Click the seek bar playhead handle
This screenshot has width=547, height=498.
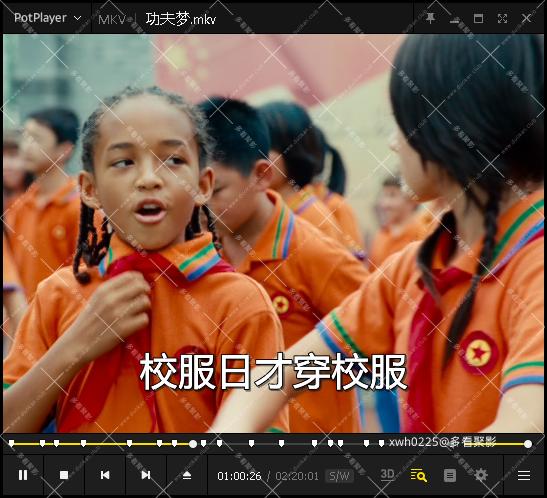193,444
